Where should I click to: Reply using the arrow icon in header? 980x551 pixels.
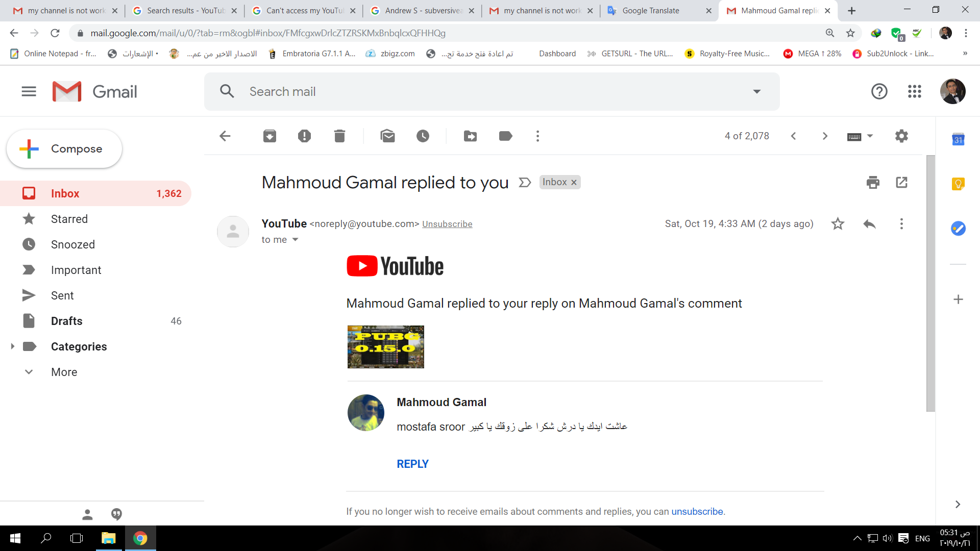(x=869, y=224)
